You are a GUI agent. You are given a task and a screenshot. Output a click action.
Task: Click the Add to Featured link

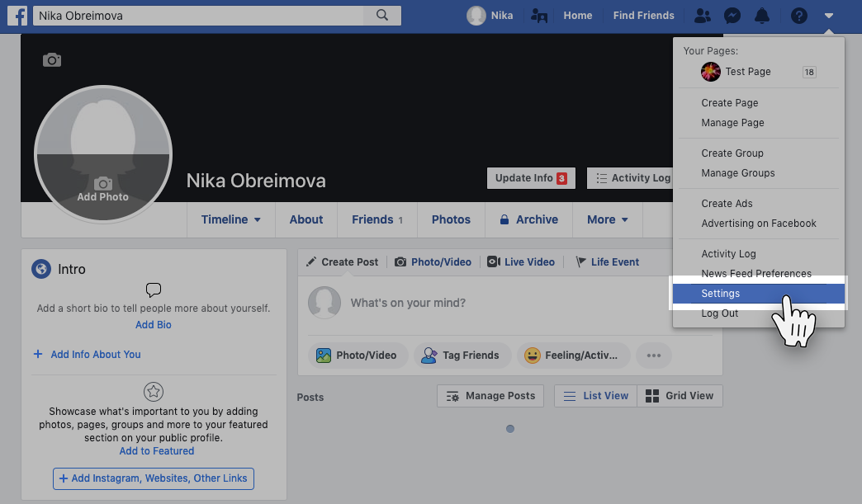click(x=157, y=450)
